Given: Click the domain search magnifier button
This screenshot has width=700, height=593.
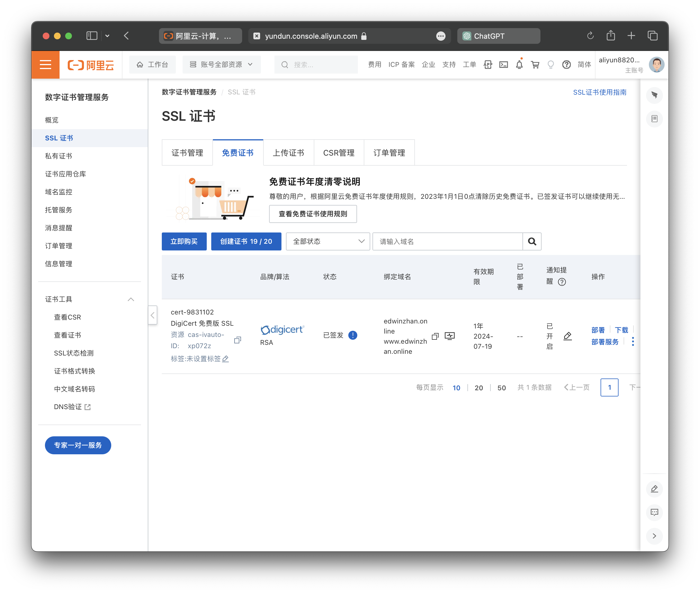Looking at the screenshot, I should point(532,241).
